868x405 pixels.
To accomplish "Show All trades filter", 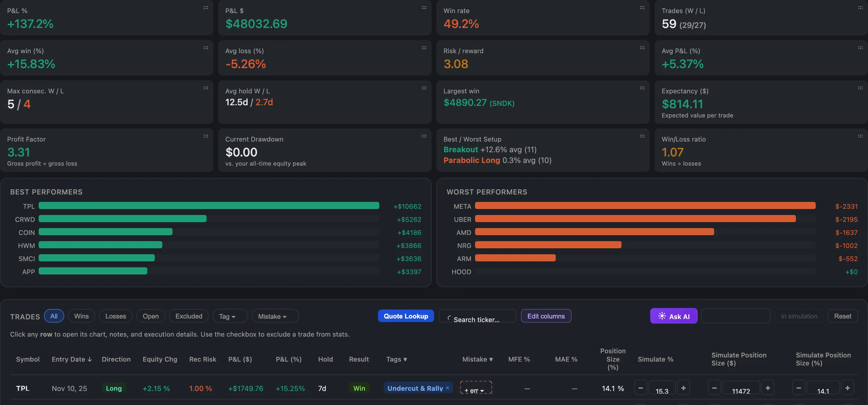I will (x=54, y=316).
